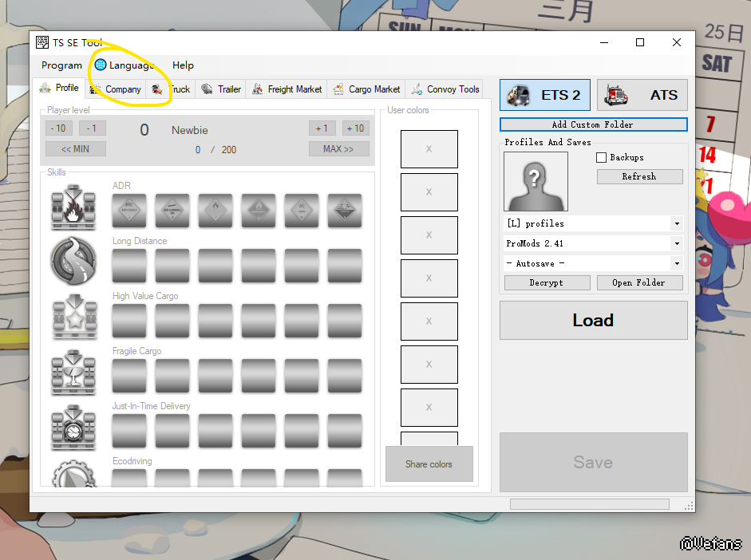Click the << MIN level button

[76, 149]
